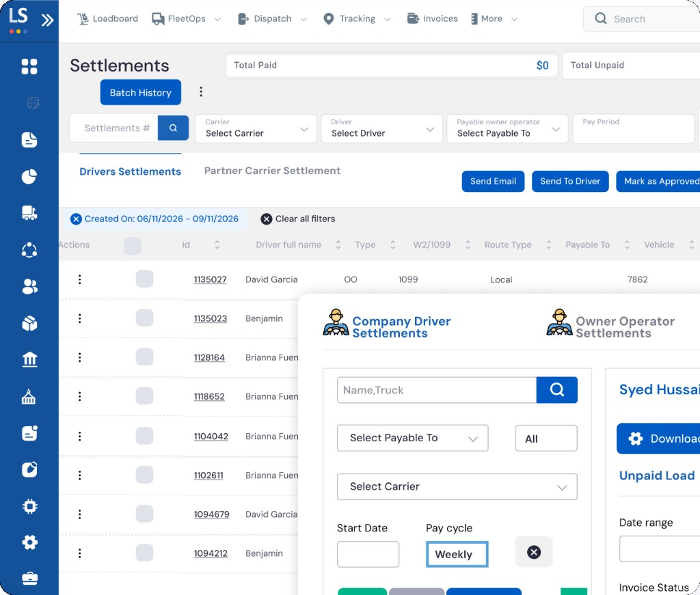This screenshot has width=700, height=595.
Task: Open Select Payable To dropdown in driver panel
Action: pyautogui.click(x=412, y=438)
